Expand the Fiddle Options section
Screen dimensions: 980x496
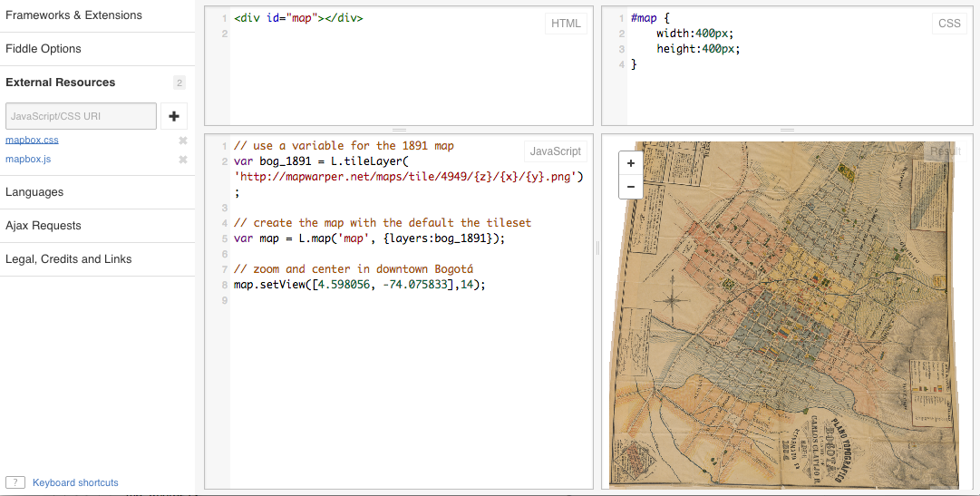(44, 49)
